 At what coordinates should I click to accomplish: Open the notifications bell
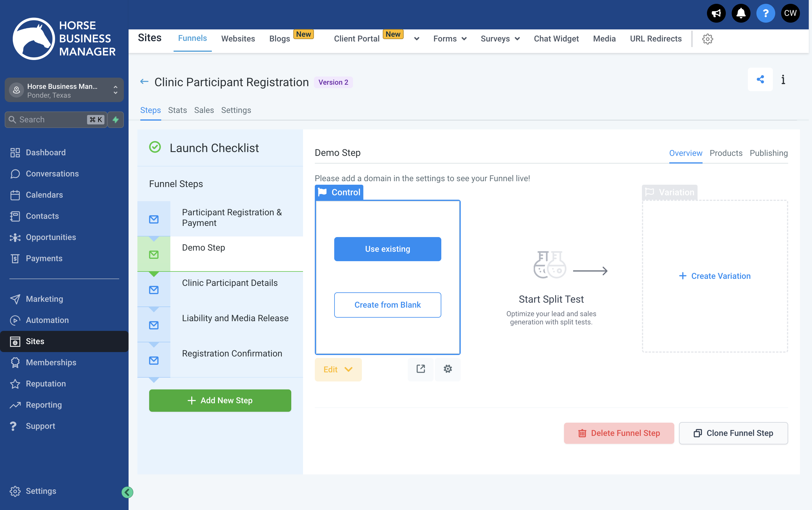[x=741, y=13]
